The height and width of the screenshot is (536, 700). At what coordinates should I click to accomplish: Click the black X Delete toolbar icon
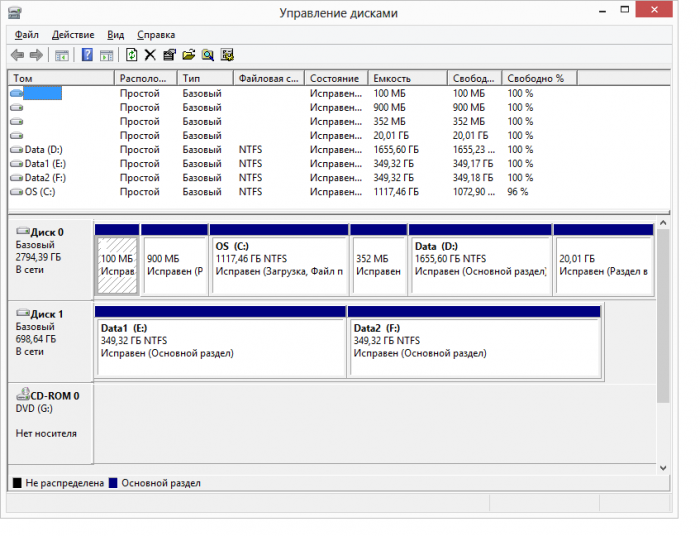[x=150, y=55]
